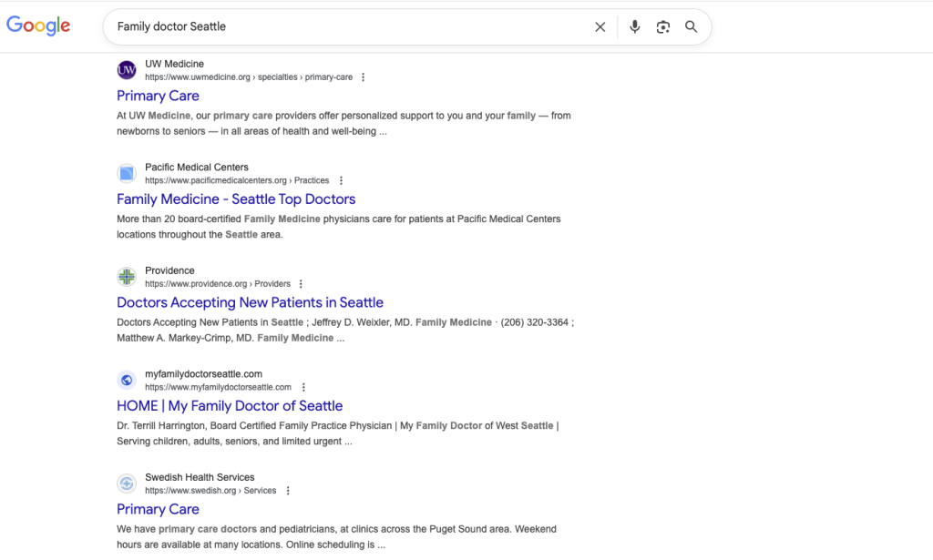Click the UW Medicine site favicon
This screenshot has height=560, width=933.
pyautogui.click(x=127, y=70)
